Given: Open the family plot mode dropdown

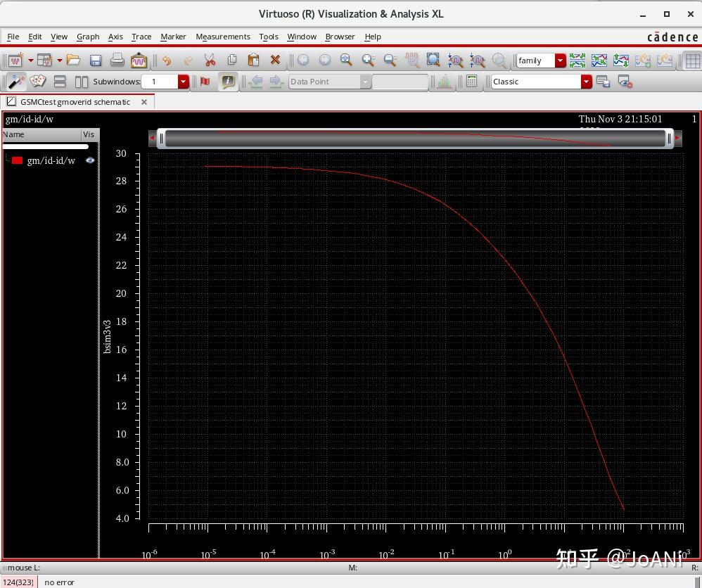Looking at the screenshot, I should pos(560,60).
